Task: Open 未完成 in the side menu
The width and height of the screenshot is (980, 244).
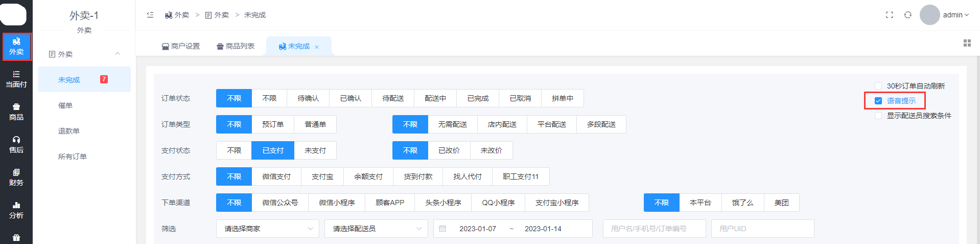Action: 84,79
